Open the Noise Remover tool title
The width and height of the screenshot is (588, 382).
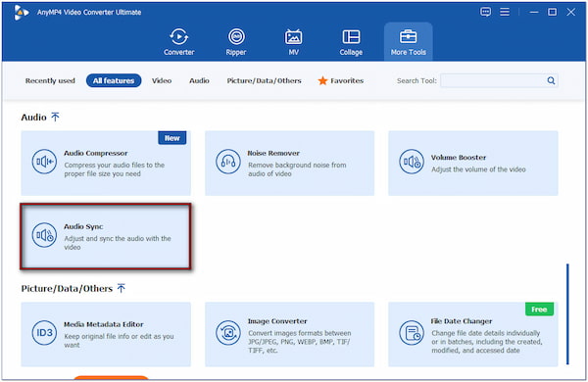click(273, 153)
